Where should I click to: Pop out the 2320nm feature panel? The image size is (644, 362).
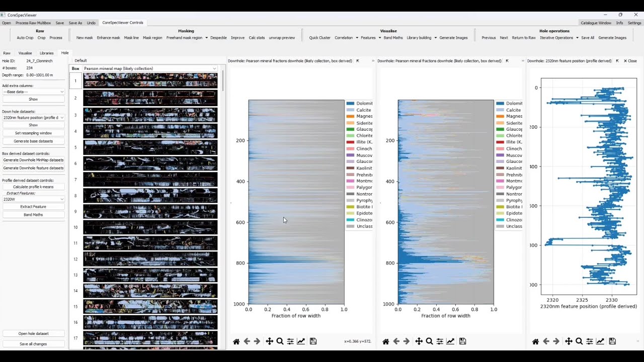point(617,61)
